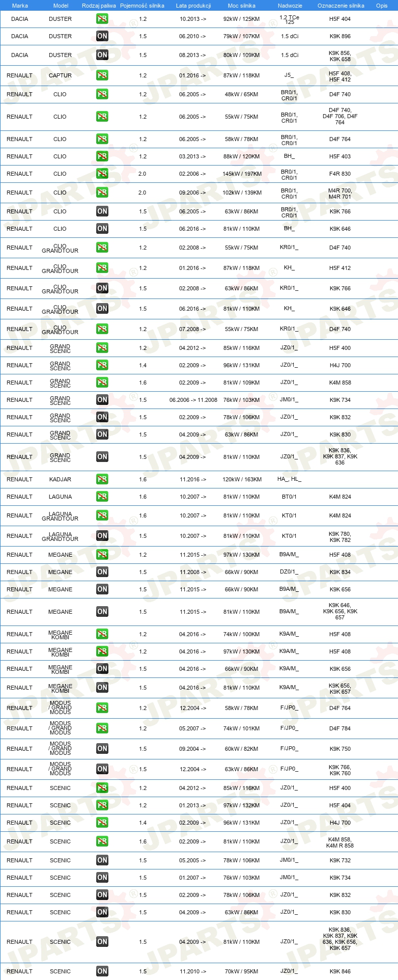The height and width of the screenshot is (980, 398).
Task: Click the PB icon in Clio H5F 403 row
Action: pyautogui.click(x=102, y=156)
